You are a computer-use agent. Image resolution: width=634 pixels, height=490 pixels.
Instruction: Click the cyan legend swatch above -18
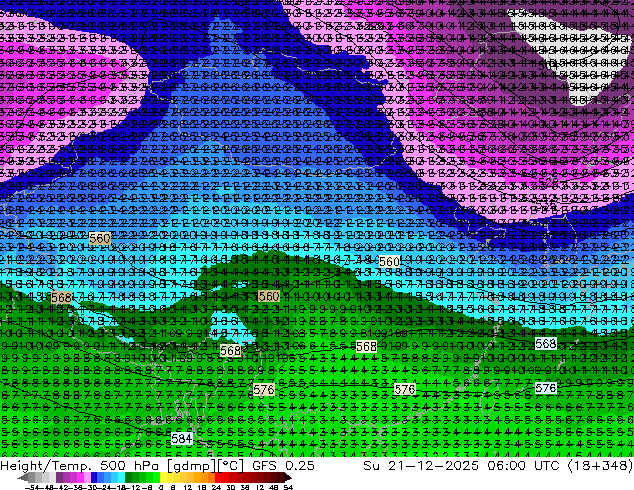coord(121,478)
